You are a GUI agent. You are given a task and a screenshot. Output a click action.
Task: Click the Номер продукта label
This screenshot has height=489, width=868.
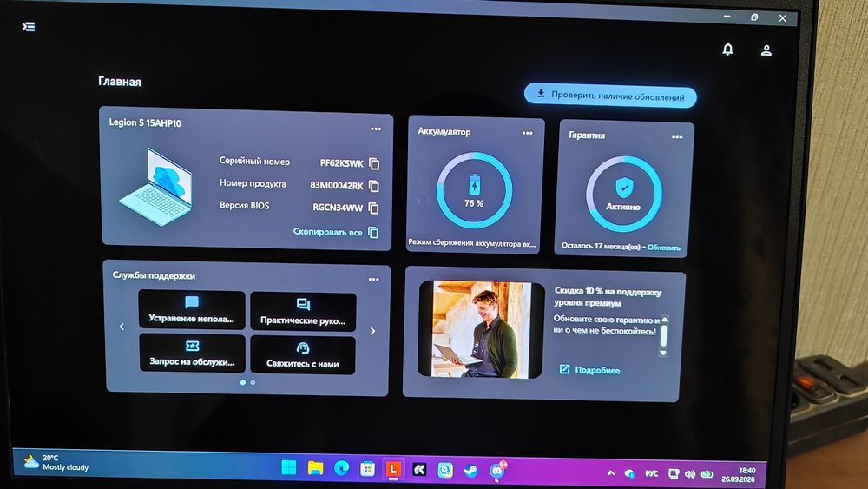pos(253,183)
